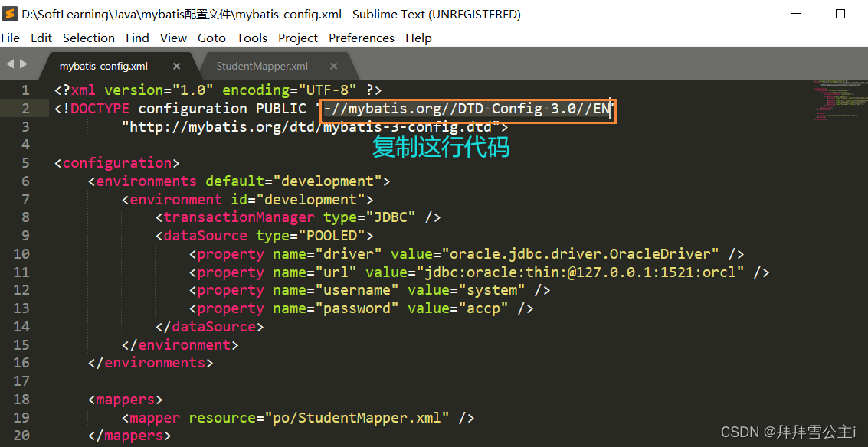Click the closing environment tag on line 15

pyautogui.click(x=180, y=344)
